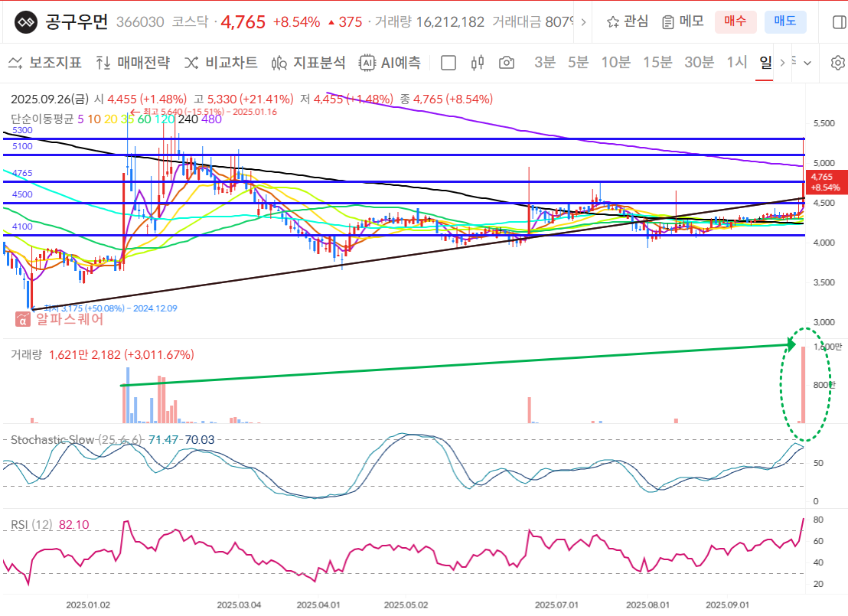The height and width of the screenshot is (616, 848).
Task: Select moving average period 5
Action: coord(80,119)
